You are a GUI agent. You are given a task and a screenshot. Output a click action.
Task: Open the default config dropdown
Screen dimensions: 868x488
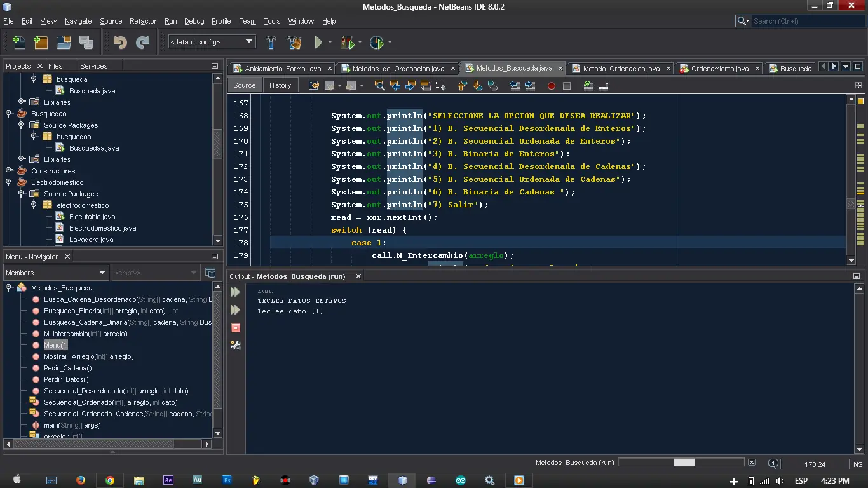[212, 42]
